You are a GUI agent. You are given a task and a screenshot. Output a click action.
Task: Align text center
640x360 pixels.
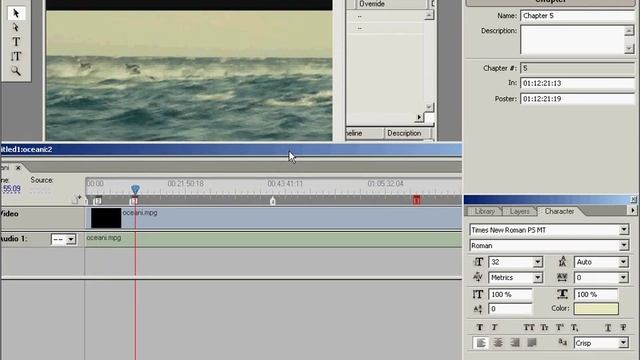pos(498,343)
